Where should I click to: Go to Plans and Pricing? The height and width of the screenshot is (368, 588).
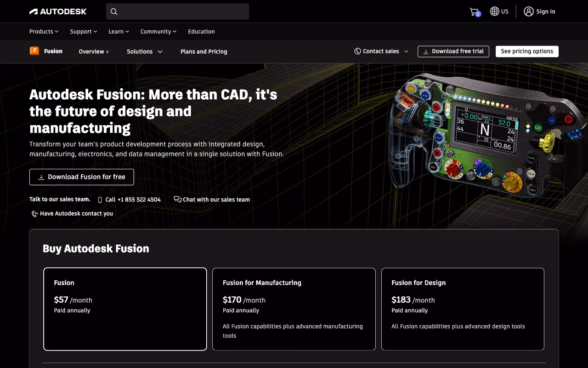tap(204, 52)
